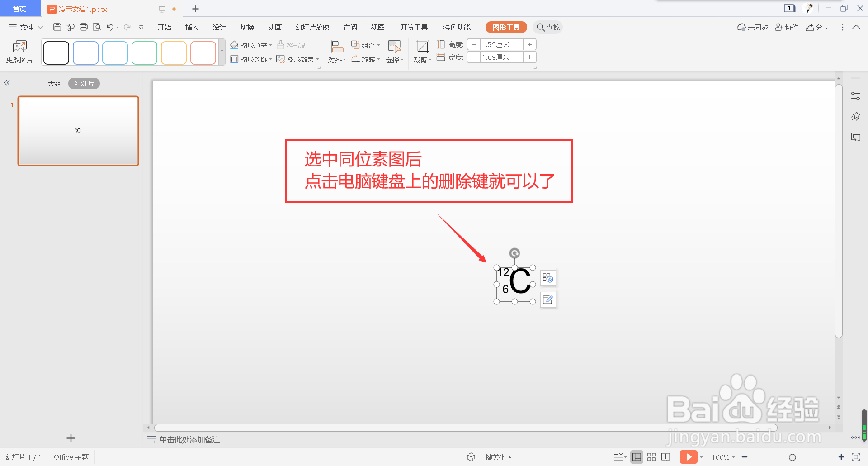Click the 协作 collaborate button
The image size is (868, 466).
[787, 27]
